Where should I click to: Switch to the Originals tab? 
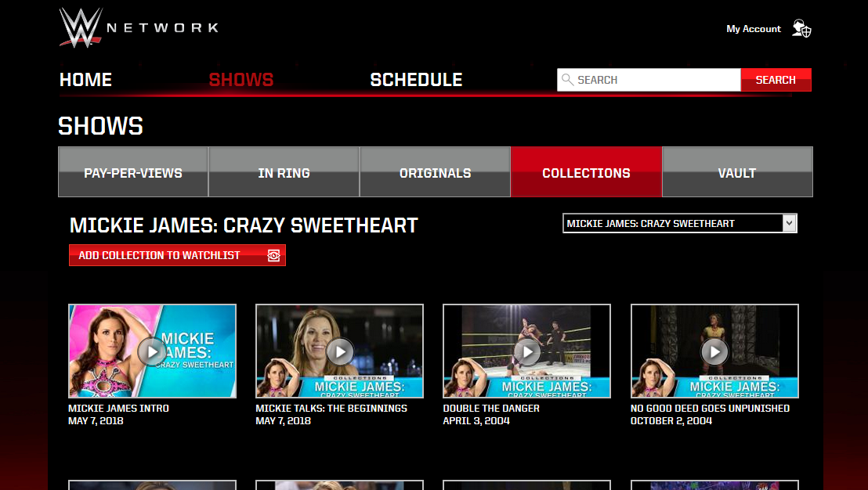[435, 172]
